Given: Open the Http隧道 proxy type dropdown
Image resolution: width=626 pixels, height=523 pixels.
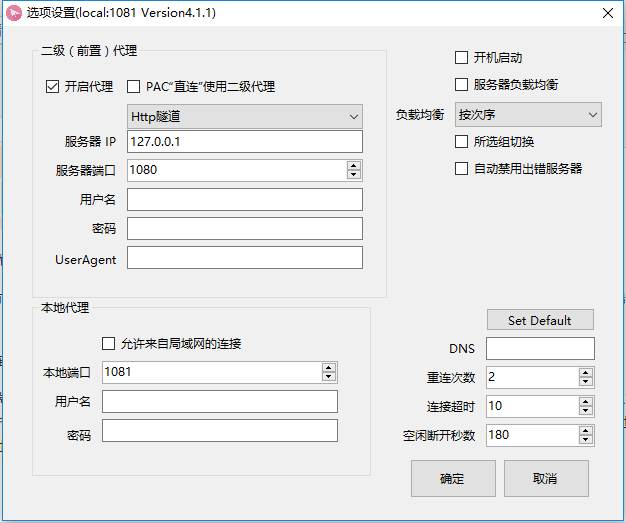Looking at the screenshot, I should (245, 117).
